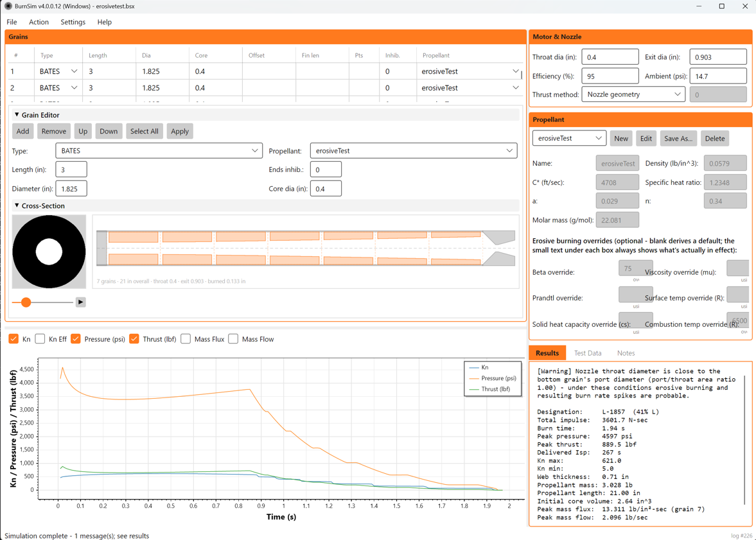Click the Select All grains button

click(144, 131)
